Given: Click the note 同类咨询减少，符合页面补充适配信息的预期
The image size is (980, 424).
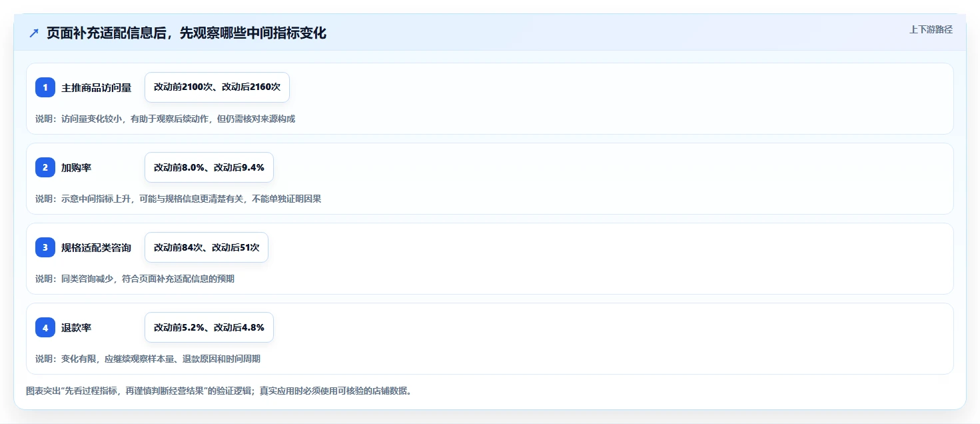Looking at the screenshot, I should point(135,279).
